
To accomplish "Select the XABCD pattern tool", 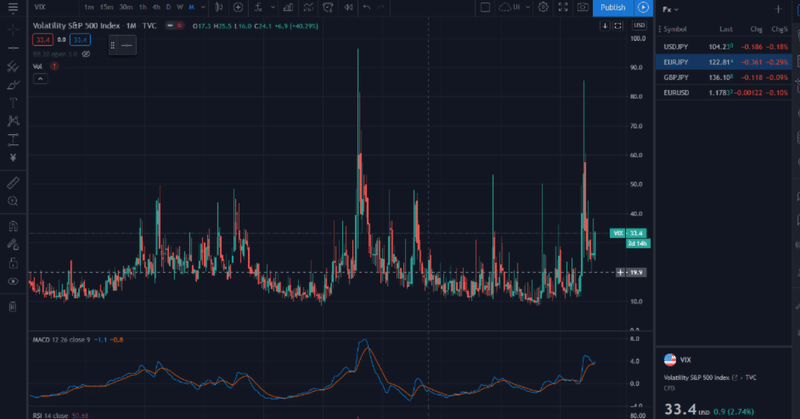I will 13,121.
